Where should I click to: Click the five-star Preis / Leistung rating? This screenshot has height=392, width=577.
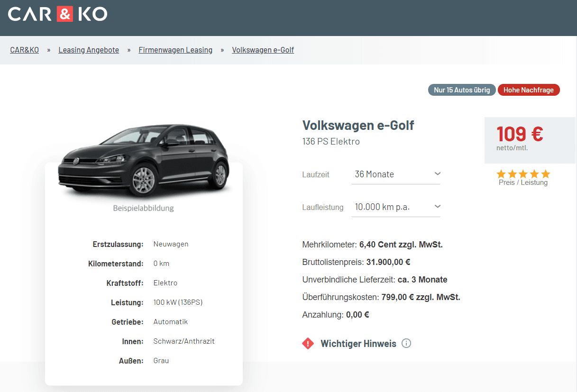[523, 174]
